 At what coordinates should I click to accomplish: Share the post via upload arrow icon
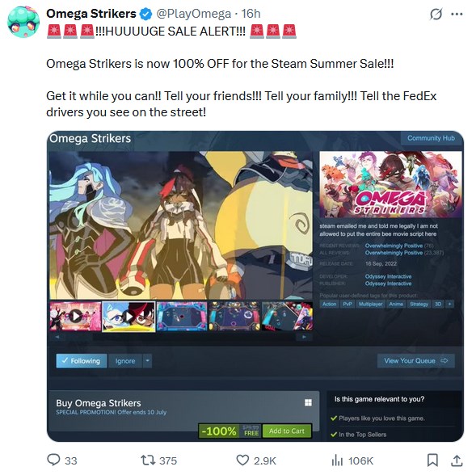click(457, 460)
